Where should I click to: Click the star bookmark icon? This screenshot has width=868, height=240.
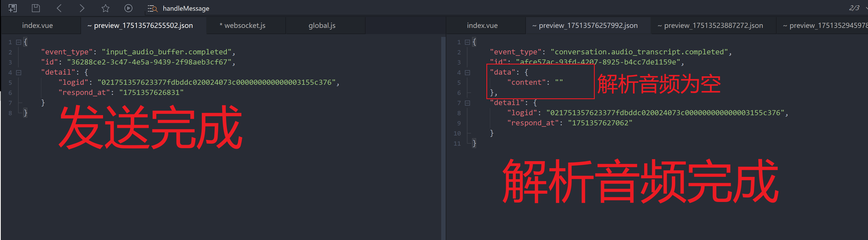tap(106, 8)
